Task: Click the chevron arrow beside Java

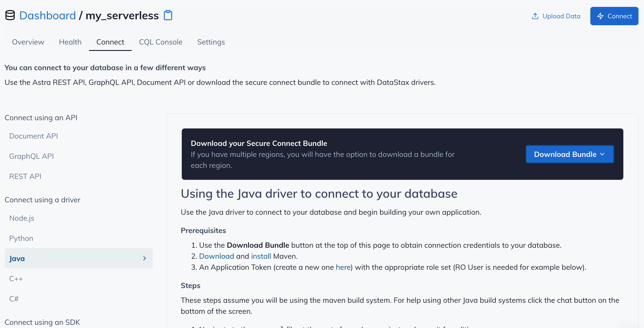Action: [145, 258]
